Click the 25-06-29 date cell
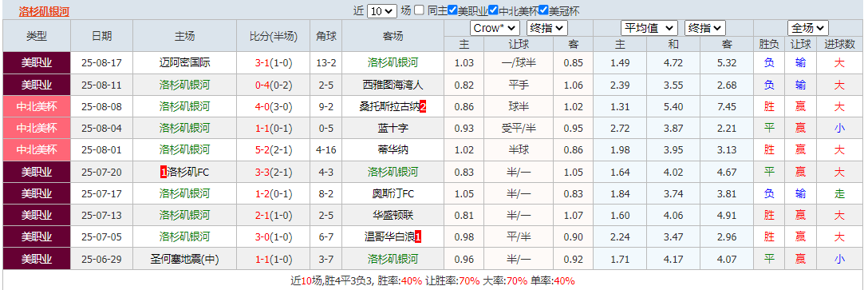Viewport: 868px width, 290px height. coord(101,259)
